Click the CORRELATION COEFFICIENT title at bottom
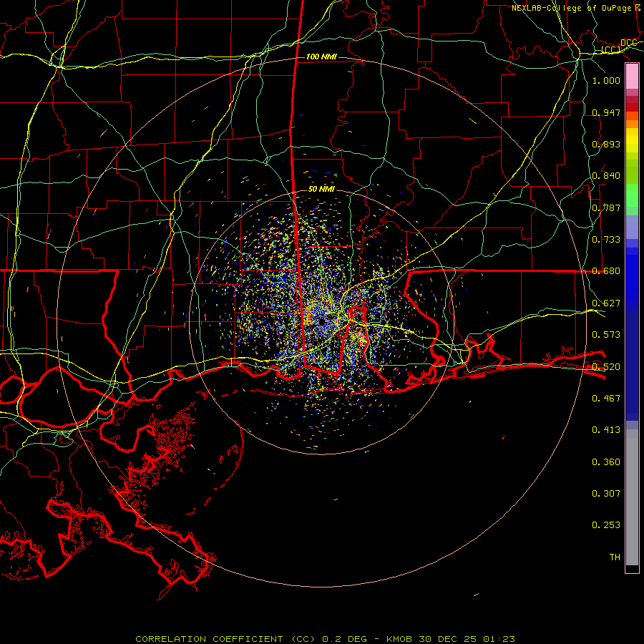Viewport: 644px width, 644px height. coord(209,639)
